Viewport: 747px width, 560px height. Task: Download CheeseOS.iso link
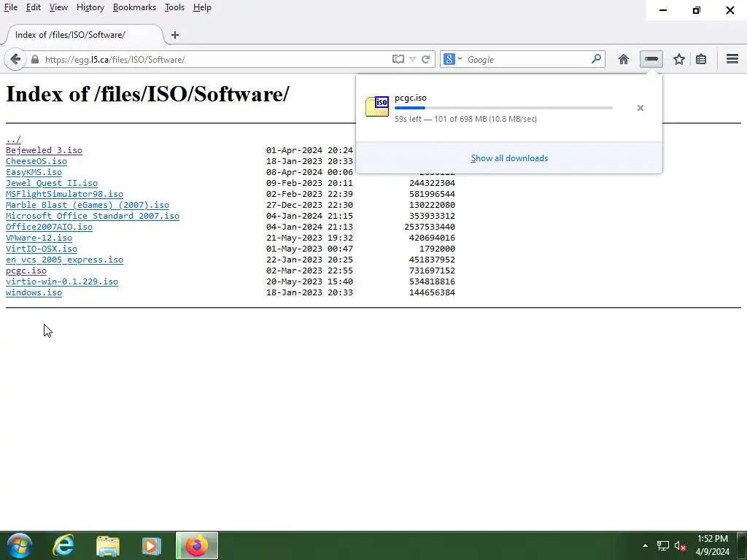tap(36, 161)
